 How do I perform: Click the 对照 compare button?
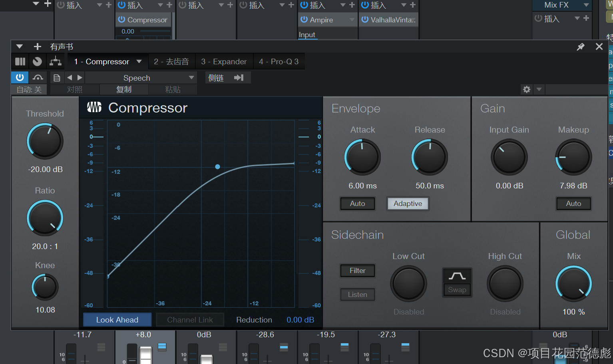pos(75,89)
